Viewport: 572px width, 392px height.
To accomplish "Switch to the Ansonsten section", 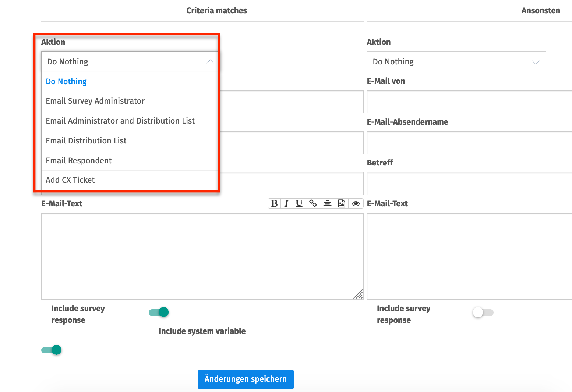I will (541, 10).
